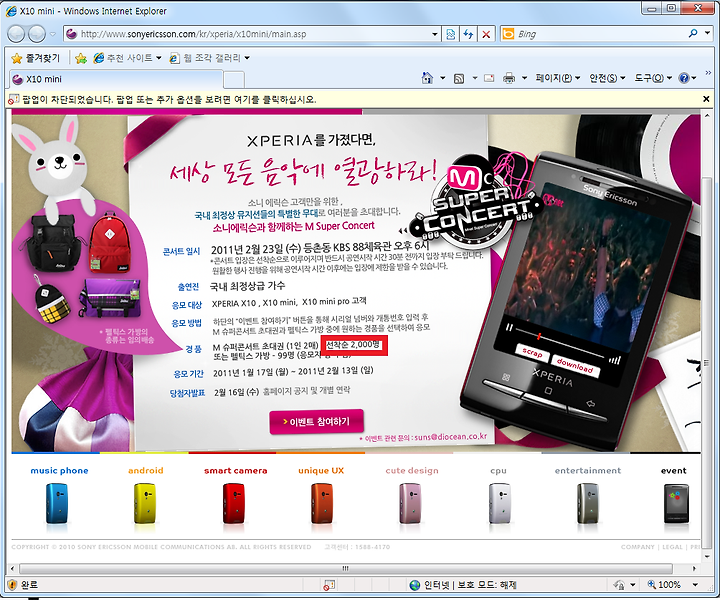
Task: Open the 즐겨찾기 favorites button
Action: click(x=35, y=58)
